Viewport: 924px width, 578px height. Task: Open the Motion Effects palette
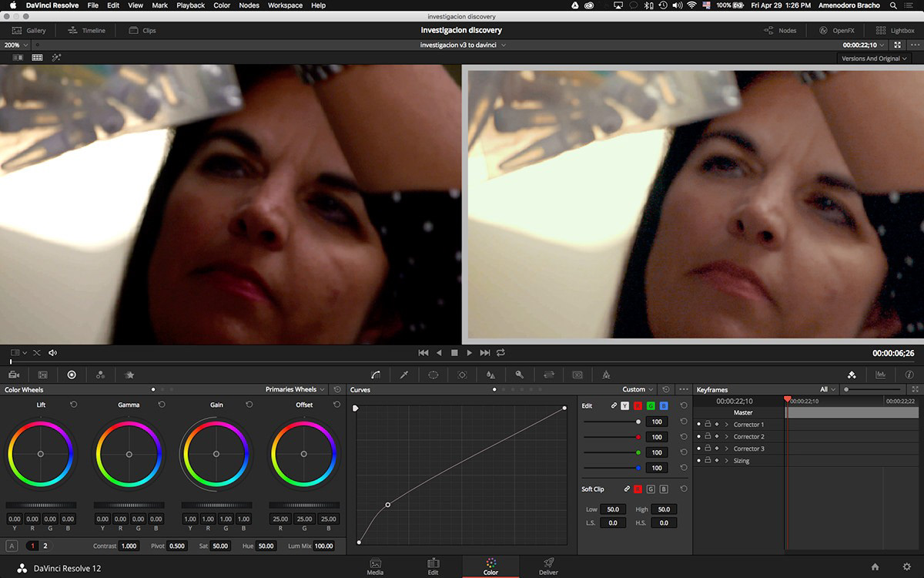point(129,375)
